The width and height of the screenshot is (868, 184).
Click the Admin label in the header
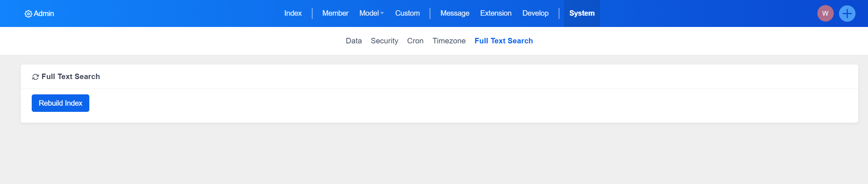point(44,13)
